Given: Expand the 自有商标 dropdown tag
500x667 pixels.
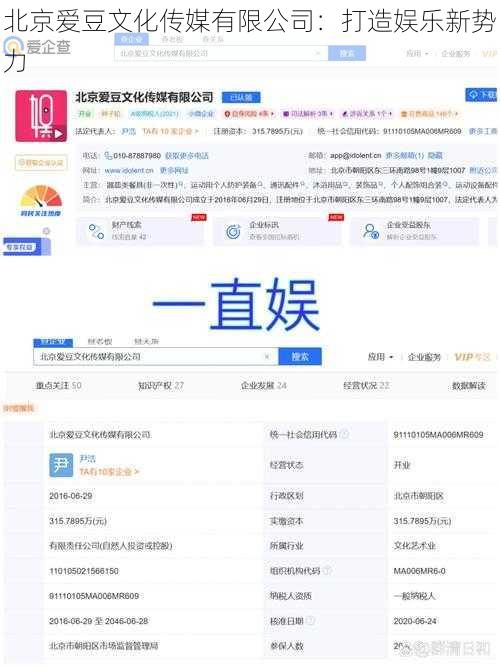Looking at the screenshot, I should [430, 114].
